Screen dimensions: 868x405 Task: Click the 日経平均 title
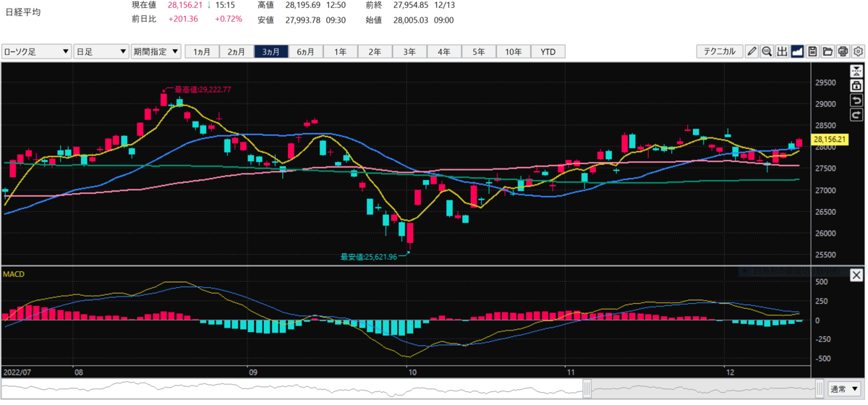tap(22, 12)
